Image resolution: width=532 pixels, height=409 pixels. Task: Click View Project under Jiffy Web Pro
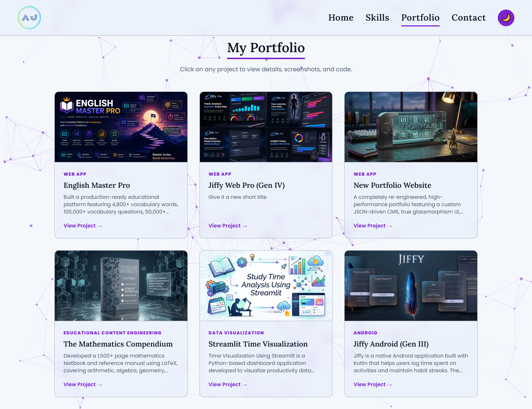point(228,226)
